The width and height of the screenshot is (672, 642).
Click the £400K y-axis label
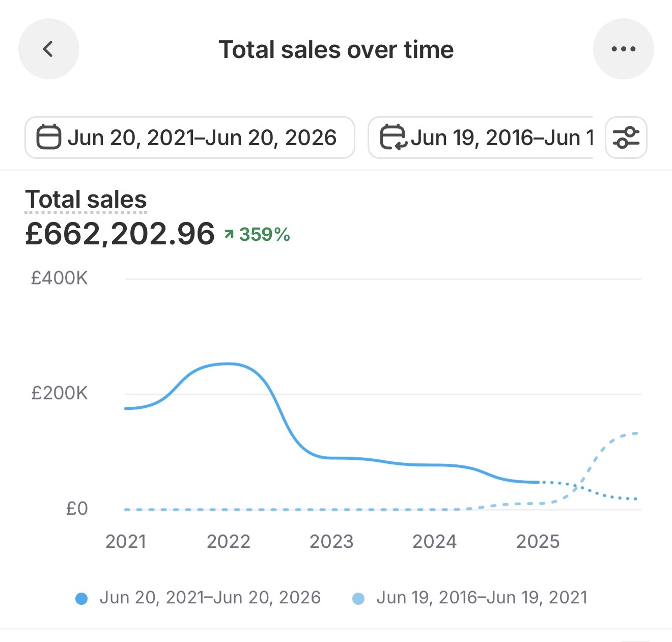tap(60, 278)
